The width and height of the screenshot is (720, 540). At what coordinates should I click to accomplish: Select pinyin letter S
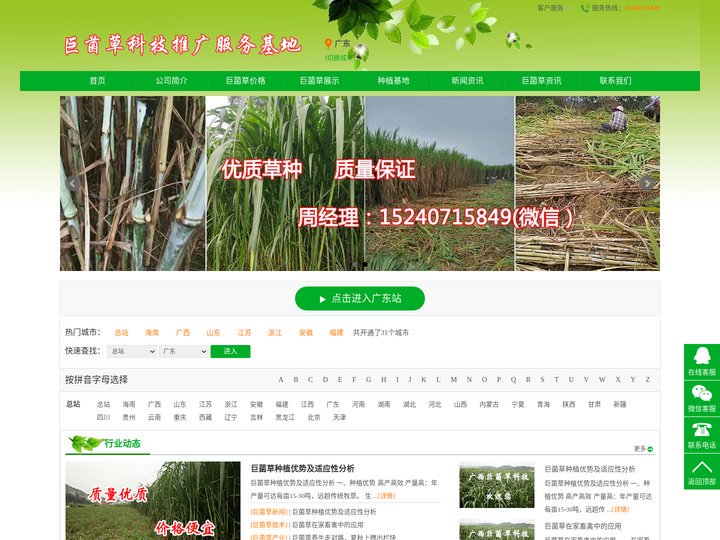pyautogui.click(x=542, y=380)
